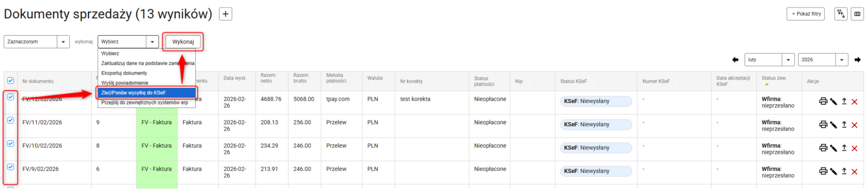Sort table by Nr dokumentu column header
868x189 pixels.
[x=38, y=81]
